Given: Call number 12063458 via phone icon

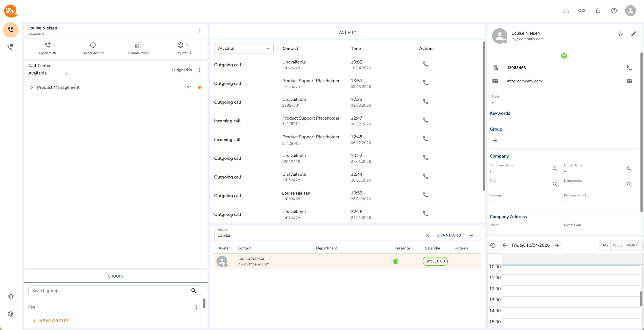Looking at the screenshot, I should tap(629, 68).
